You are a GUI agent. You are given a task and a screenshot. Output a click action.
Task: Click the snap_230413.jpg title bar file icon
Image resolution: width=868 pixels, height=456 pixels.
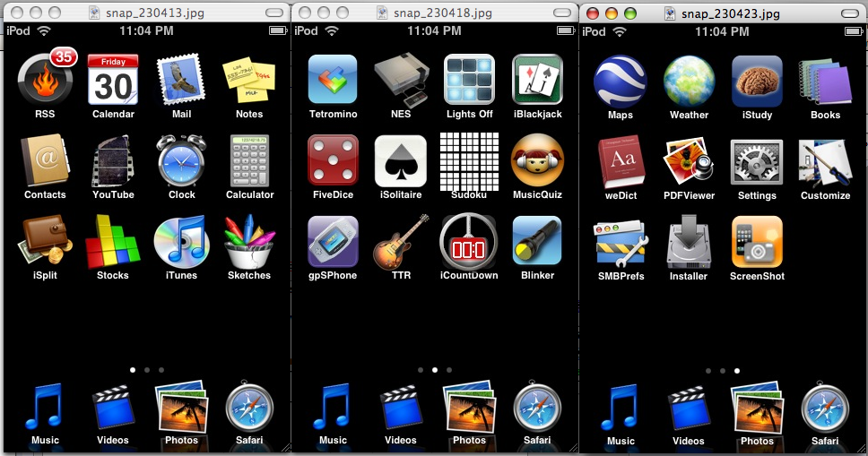pos(94,13)
